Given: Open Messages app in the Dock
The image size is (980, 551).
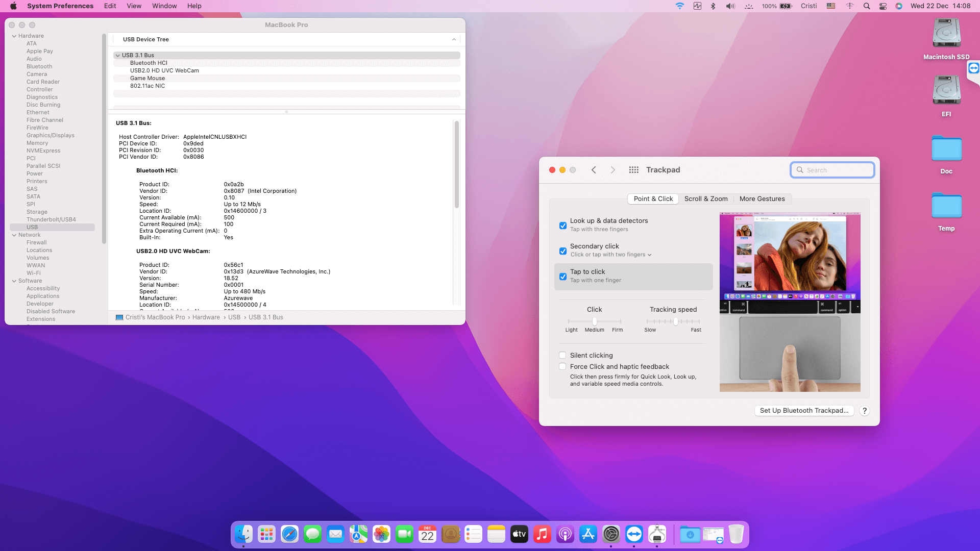Looking at the screenshot, I should pyautogui.click(x=312, y=534).
